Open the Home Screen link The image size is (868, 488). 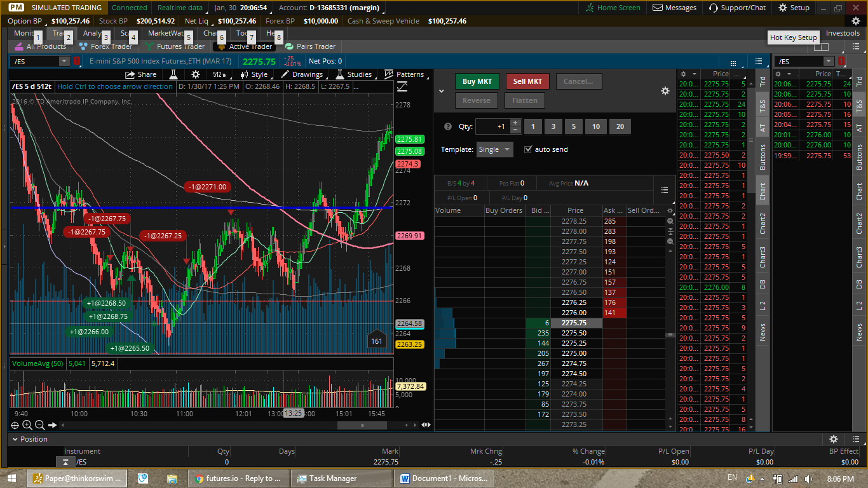click(x=613, y=8)
